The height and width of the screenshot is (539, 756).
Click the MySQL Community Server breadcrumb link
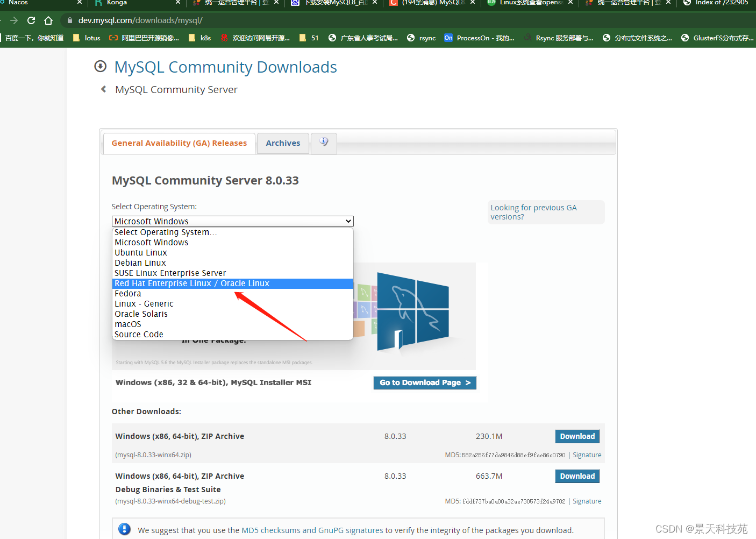click(x=176, y=90)
